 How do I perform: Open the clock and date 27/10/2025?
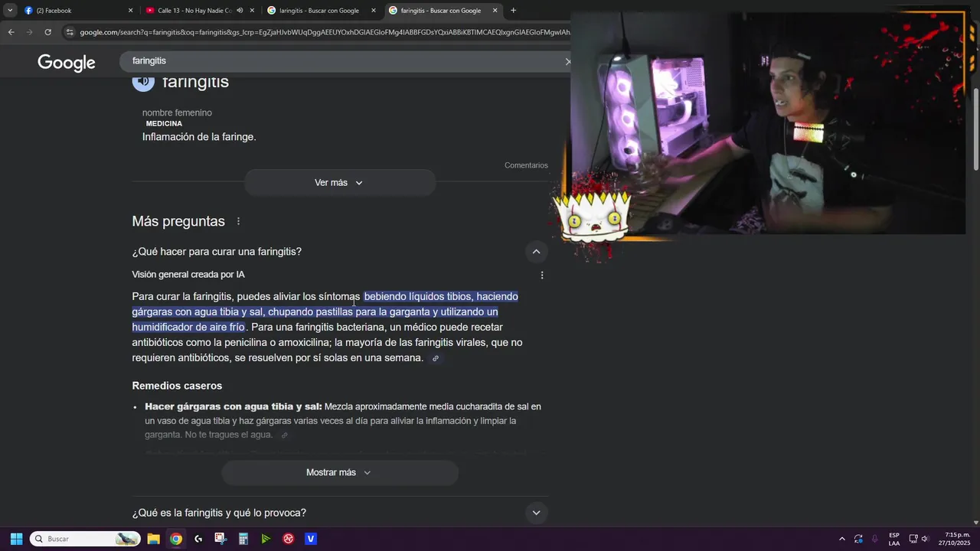[954, 539]
